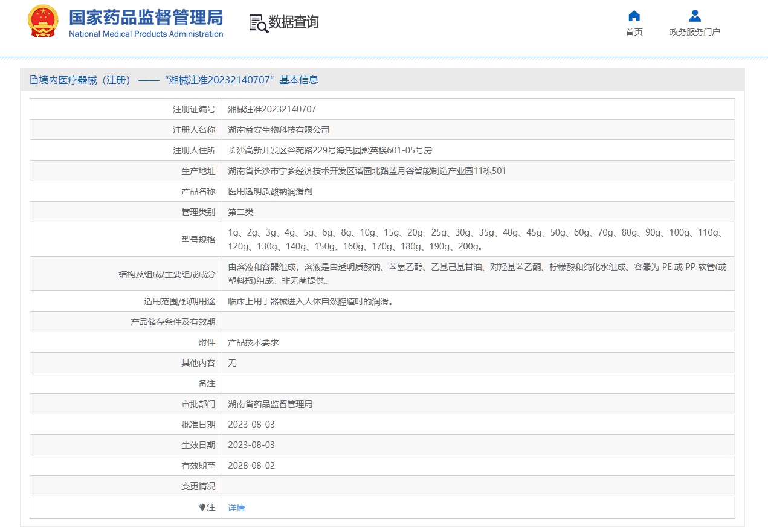This screenshot has width=768, height=532.
Task: Click the 政务服务门户 person icon
Action: point(695,16)
